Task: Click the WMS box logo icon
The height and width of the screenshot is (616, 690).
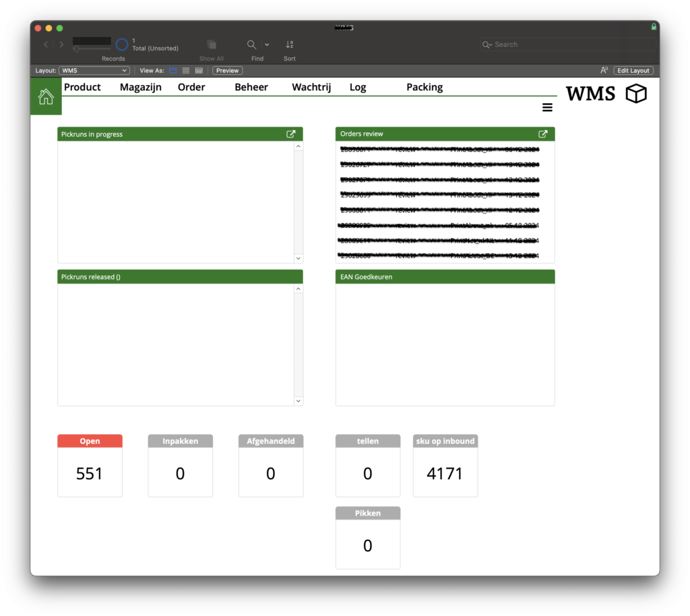Action: [636, 94]
